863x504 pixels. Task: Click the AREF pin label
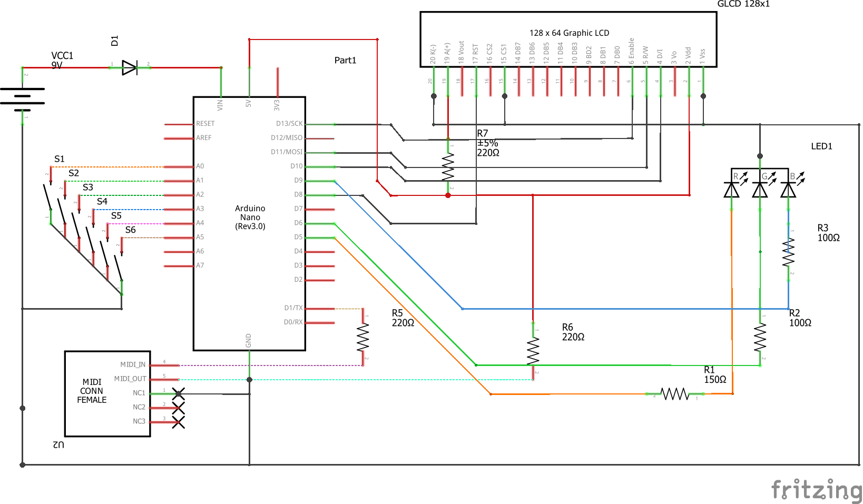[204, 138]
